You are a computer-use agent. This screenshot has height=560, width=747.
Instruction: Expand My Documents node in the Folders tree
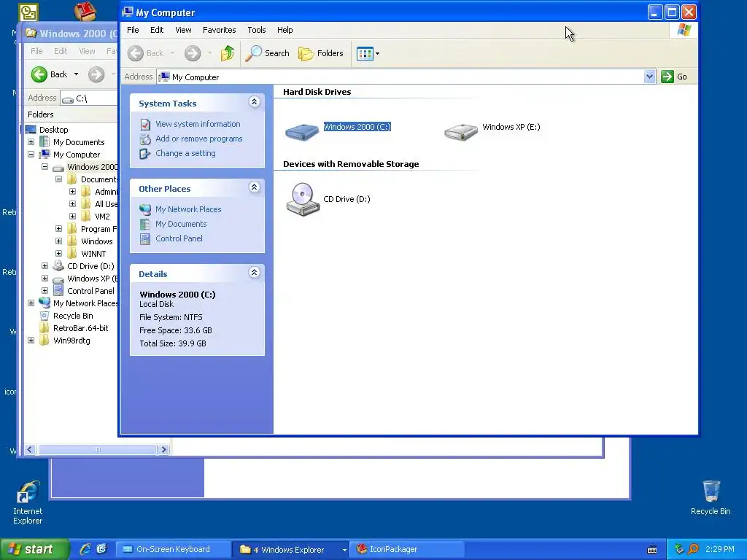(x=31, y=142)
